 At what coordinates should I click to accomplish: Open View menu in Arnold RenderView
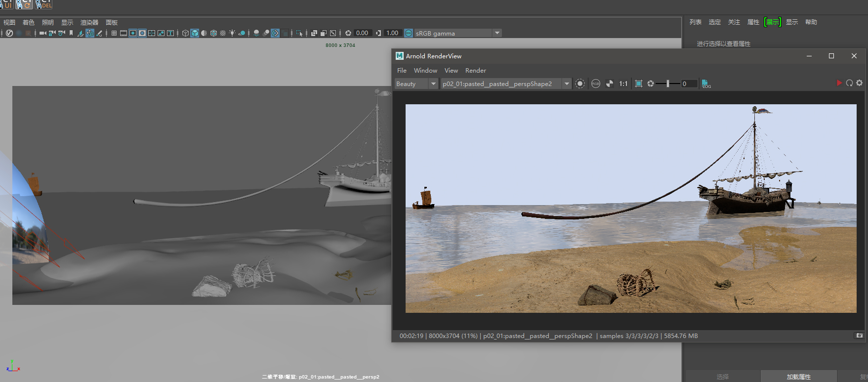(x=451, y=71)
